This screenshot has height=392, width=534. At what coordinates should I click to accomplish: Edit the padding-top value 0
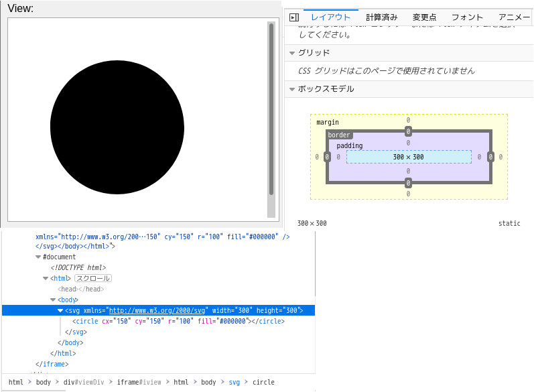408,143
